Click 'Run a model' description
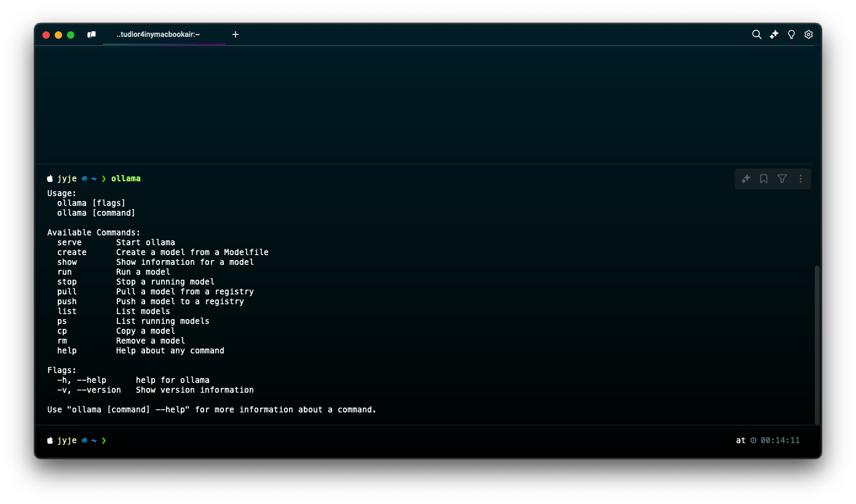Image resolution: width=856 pixels, height=504 pixels. click(x=143, y=272)
